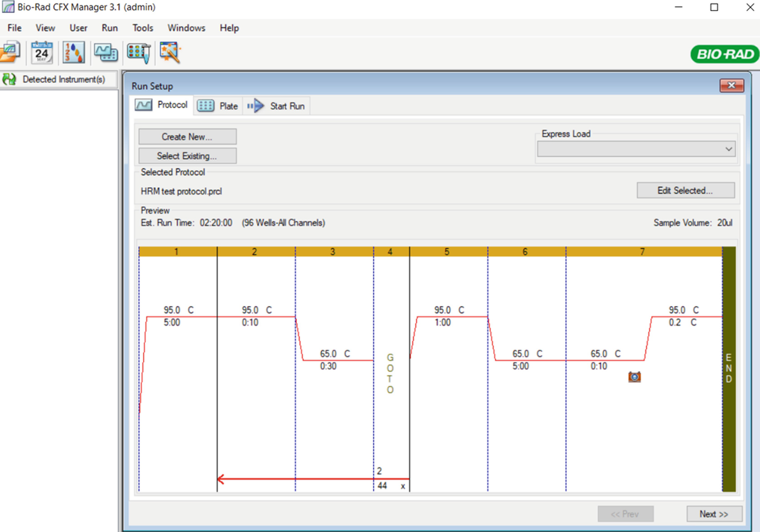Click the GOTO label in step 4
Viewport: 760px width, 532px height.
click(x=390, y=374)
